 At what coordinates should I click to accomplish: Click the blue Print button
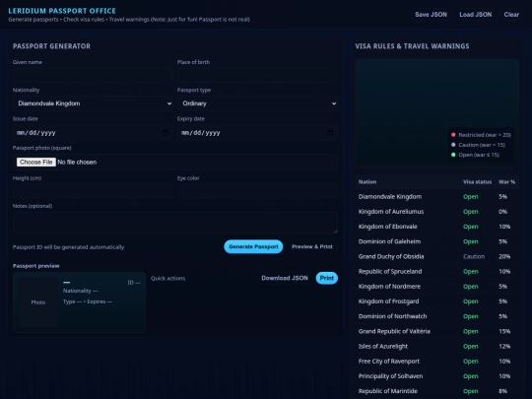tap(327, 278)
